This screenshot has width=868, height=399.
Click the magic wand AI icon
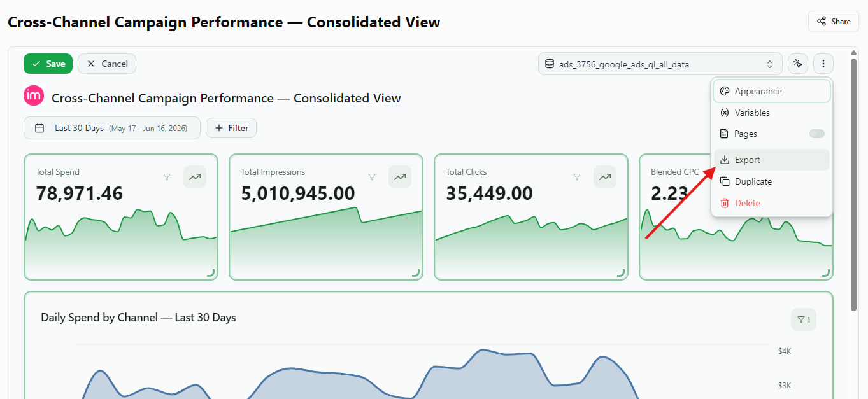pyautogui.click(x=797, y=64)
